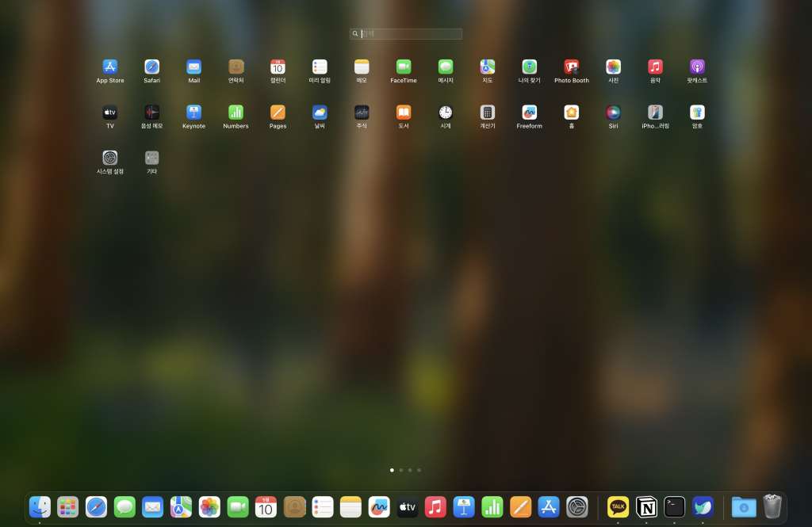Open Maps from the Dock

(x=181, y=507)
